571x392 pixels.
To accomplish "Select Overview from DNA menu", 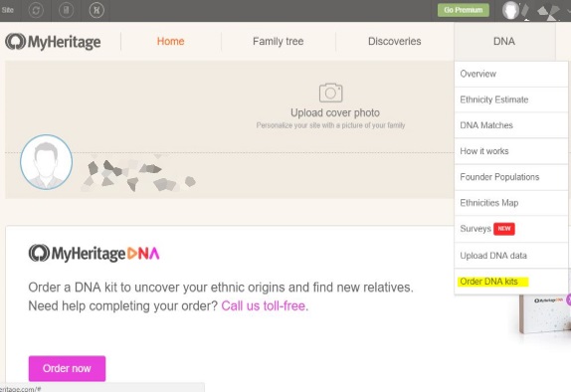I will point(511,74).
